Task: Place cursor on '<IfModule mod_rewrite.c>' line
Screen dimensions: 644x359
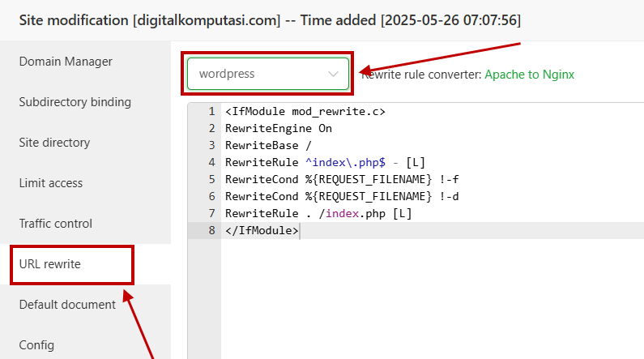Action: click(x=305, y=111)
